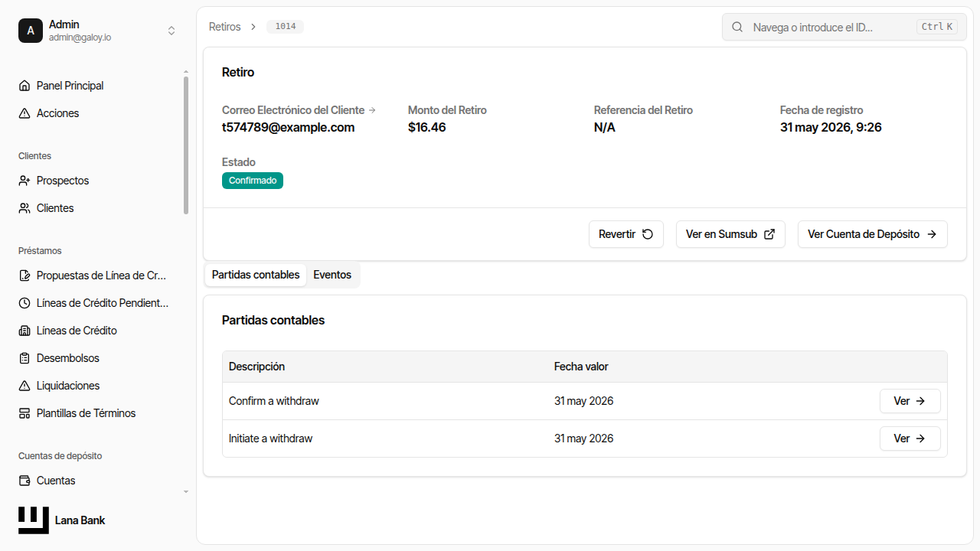Click the date in Confirm a withdraw row

(x=584, y=401)
